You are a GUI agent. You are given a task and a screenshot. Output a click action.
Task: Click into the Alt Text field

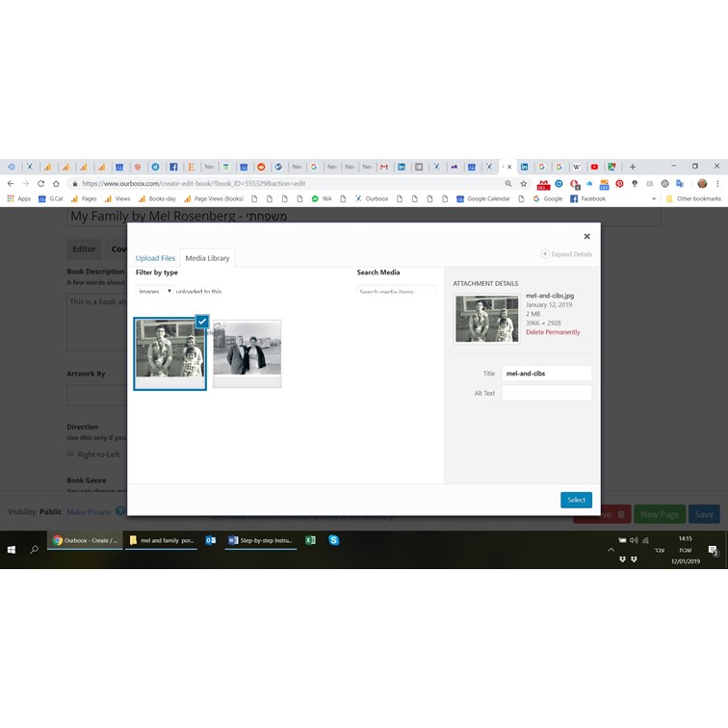pos(546,393)
